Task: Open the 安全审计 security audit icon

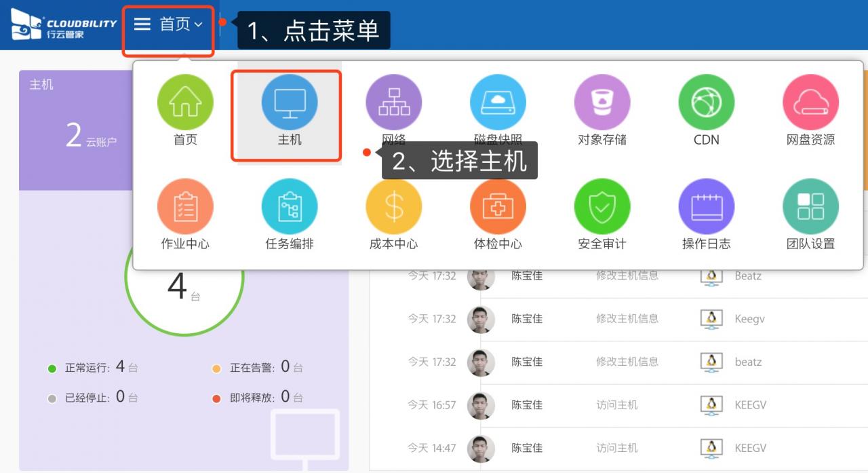Action: pyautogui.click(x=602, y=206)
